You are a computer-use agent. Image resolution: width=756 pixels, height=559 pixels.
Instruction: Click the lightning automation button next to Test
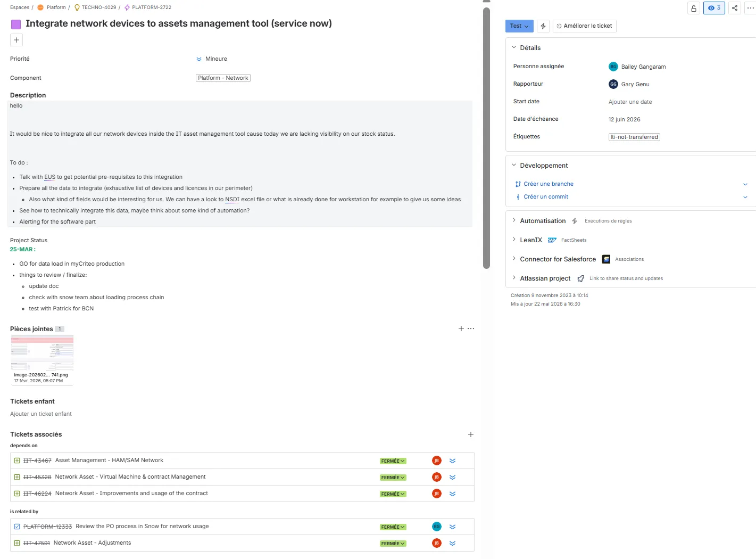pyautogui.click(x=543, y=26)
